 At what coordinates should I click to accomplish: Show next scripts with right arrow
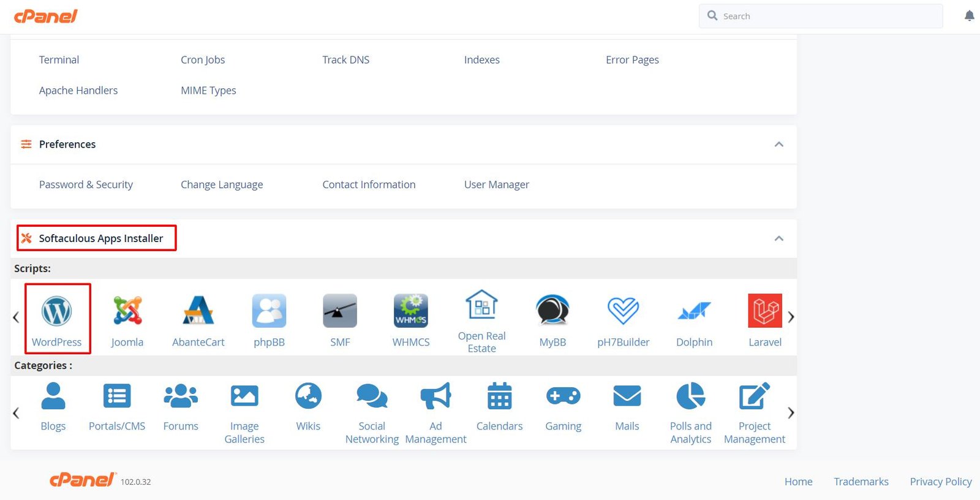(x=791, y=317)
